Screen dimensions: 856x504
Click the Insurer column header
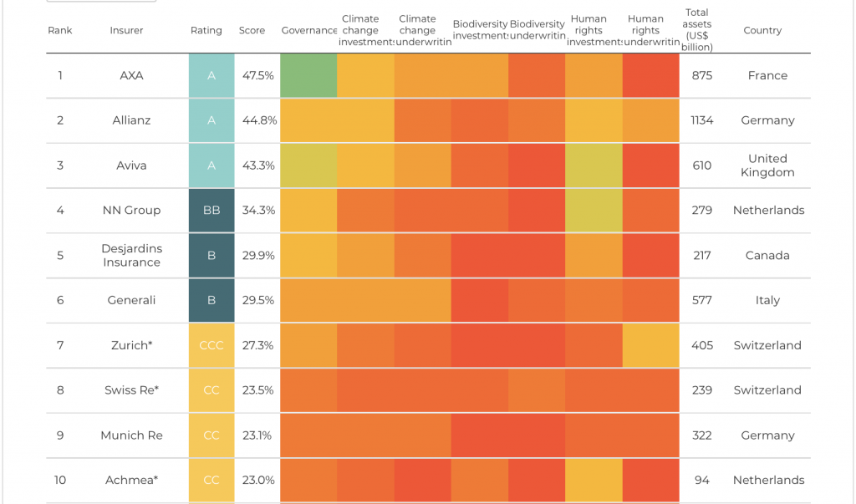126,31
